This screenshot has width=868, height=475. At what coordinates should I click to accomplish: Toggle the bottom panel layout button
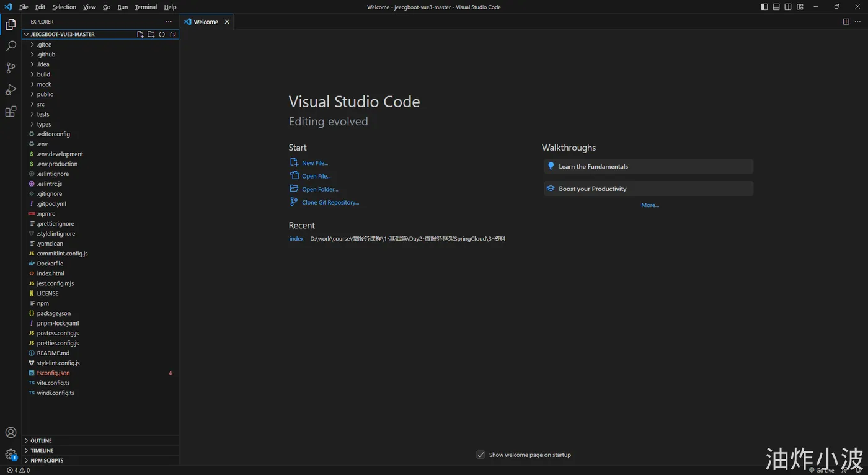coord(776,7)
